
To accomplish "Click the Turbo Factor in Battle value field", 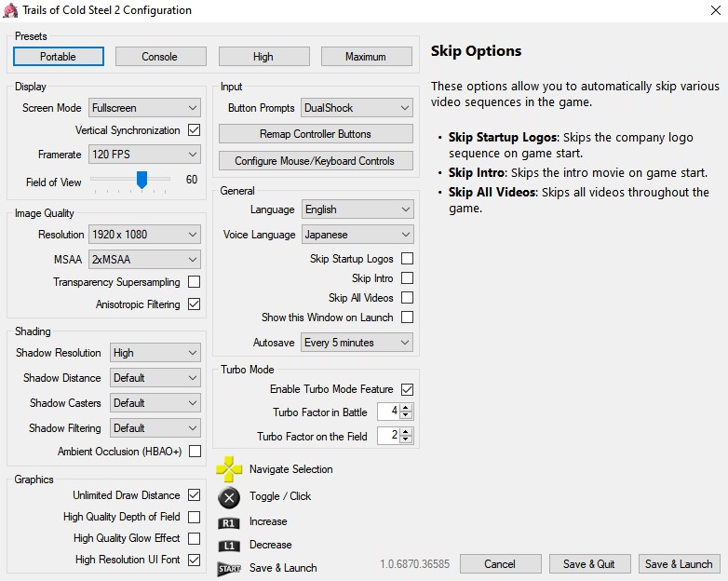I will coord(388,411).
